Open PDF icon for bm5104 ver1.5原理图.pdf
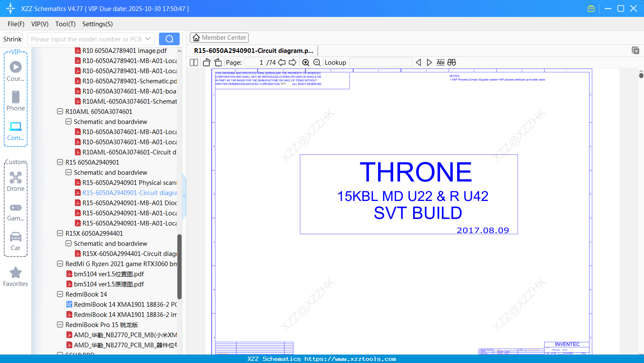 pyautogui.click(x=69, y=284)
